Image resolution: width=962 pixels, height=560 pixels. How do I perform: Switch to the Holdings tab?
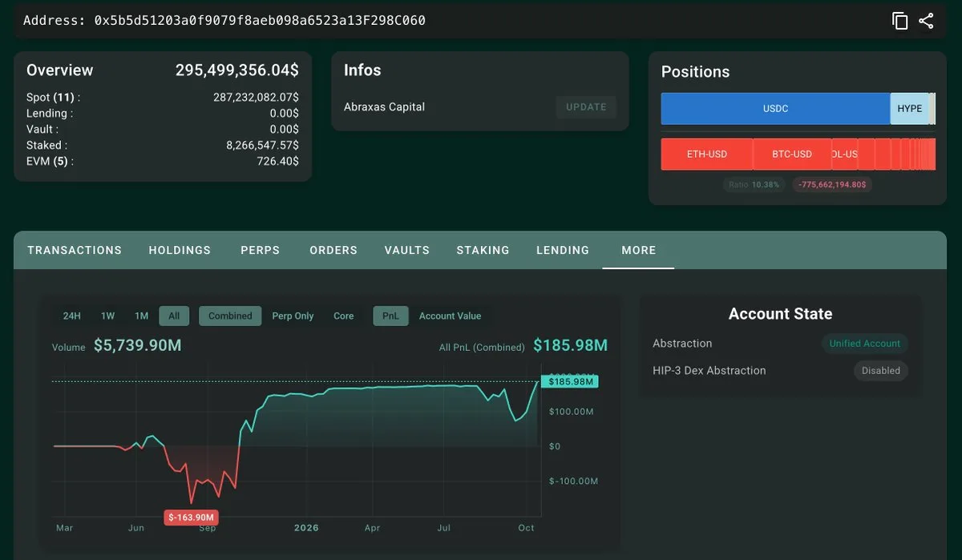point(180,250)
